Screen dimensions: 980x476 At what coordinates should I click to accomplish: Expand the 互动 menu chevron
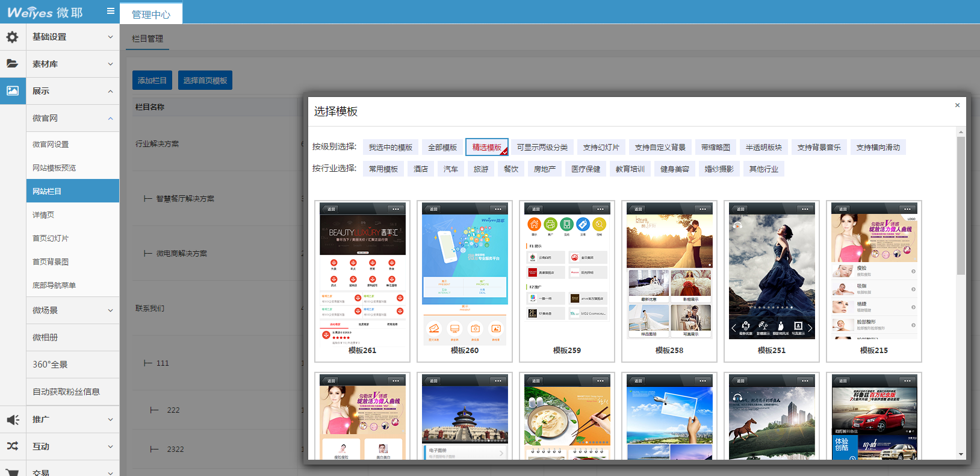pos(110,446)
